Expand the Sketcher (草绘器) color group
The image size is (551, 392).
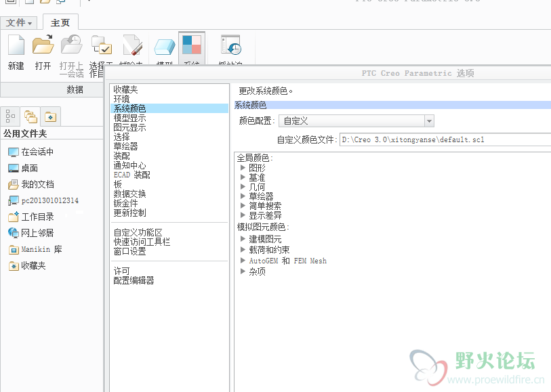243,196
